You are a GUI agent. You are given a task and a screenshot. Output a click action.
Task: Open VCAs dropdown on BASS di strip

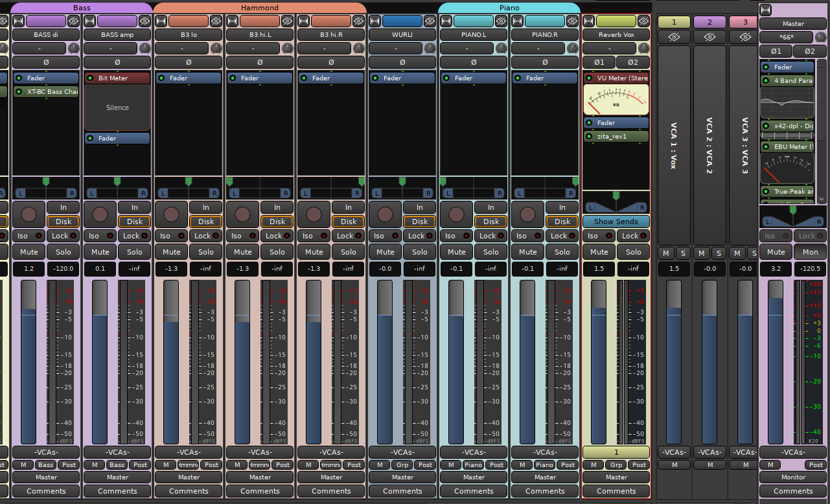[x=46, y=452]
